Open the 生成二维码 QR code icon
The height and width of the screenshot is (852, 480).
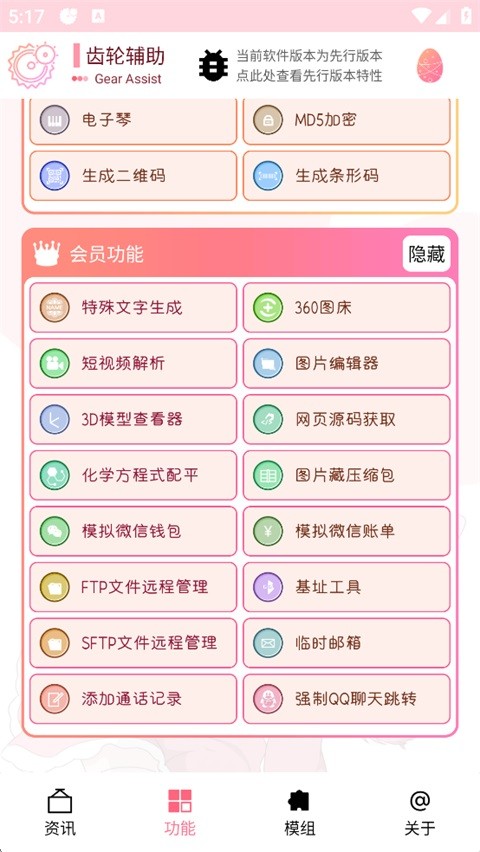pos(54,176)
